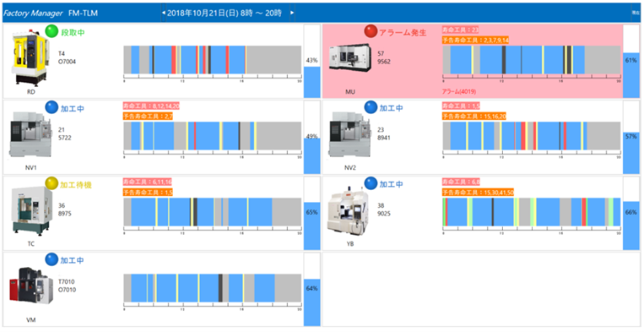The image size is (644, 332).
Task: Click the VM operation timeline chart
Action: point(213,288)
